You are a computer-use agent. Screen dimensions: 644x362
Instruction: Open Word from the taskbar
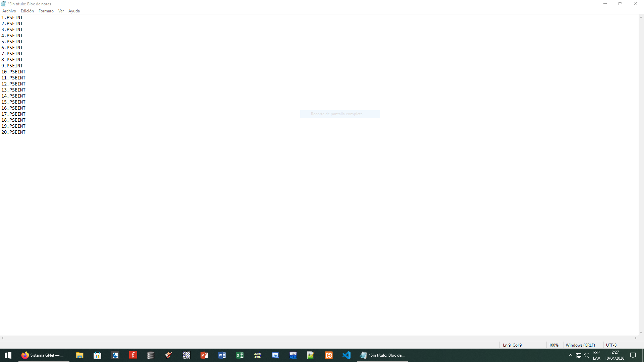[x=222, y=355]
